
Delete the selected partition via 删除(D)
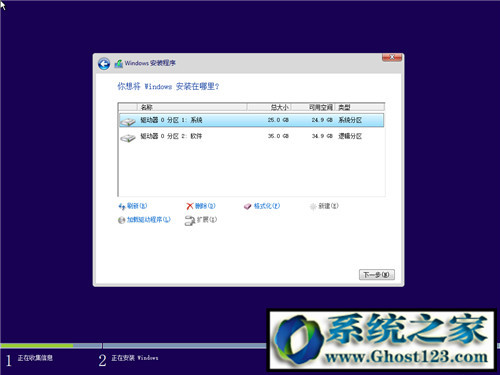click(205, 206)
